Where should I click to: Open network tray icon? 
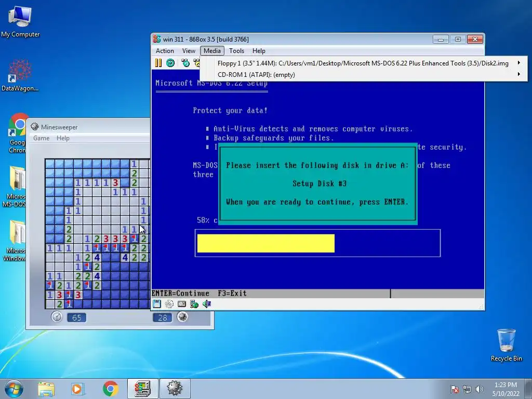(467, 389)
